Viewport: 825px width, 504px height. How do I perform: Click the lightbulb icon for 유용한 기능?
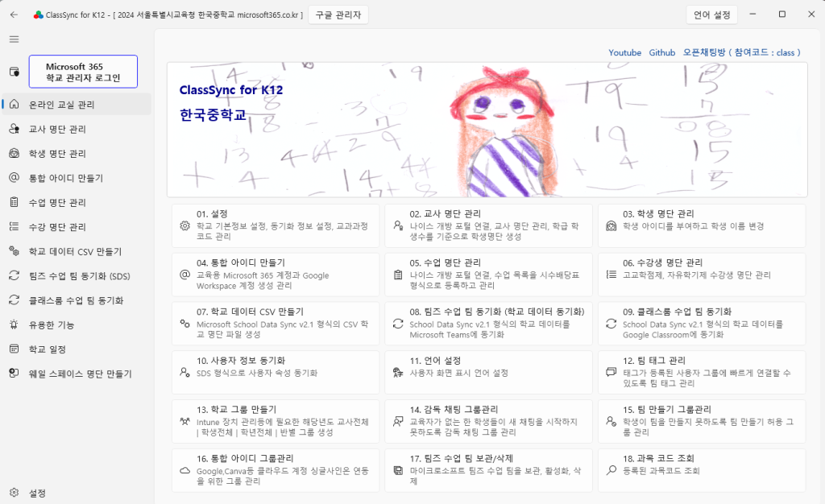[x=14, y=324]
